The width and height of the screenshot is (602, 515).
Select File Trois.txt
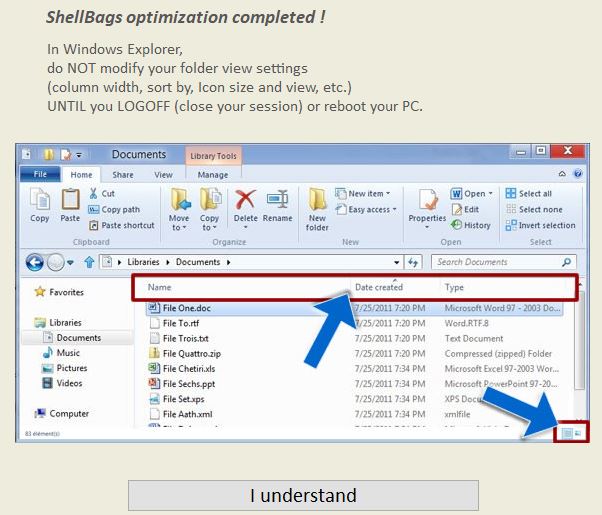click(185, 338)
